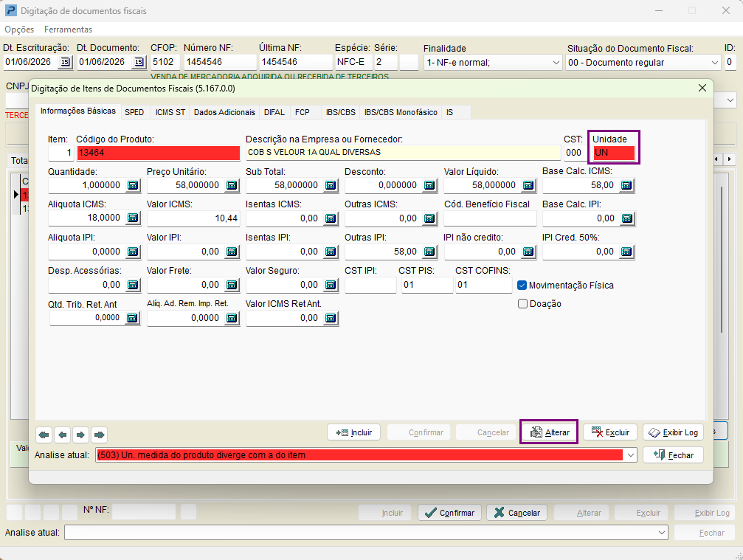
Task: Expand the Finalidade dropdown
Action: (x=556, y=63)
